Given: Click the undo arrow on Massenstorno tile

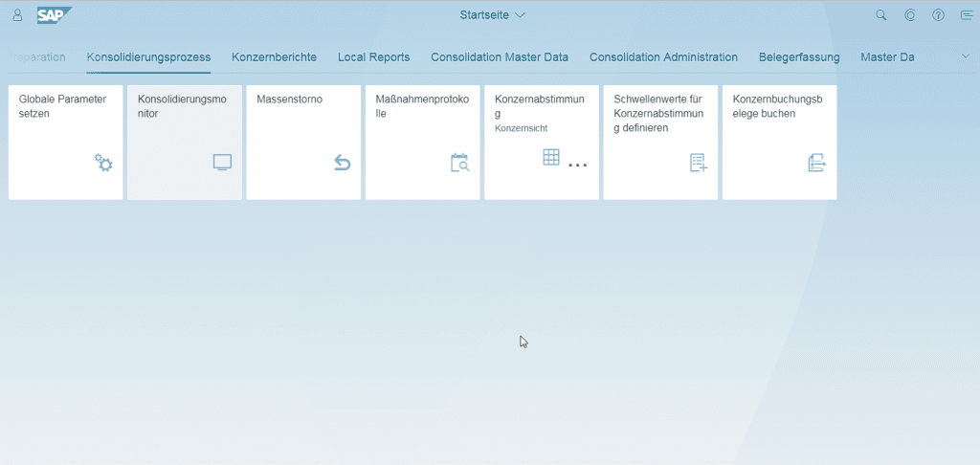Looking at the screenshot, I should (x=342, y=163).
